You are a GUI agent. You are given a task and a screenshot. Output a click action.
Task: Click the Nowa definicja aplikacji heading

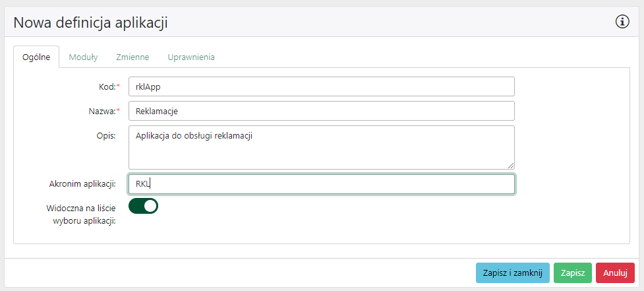click(91, 23)
